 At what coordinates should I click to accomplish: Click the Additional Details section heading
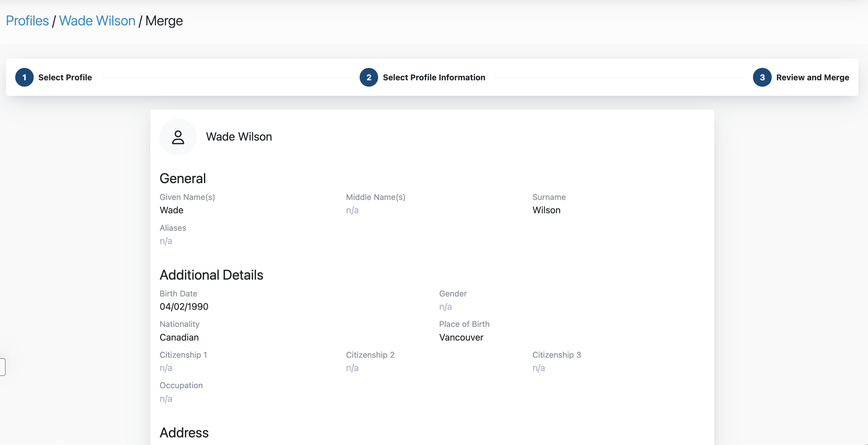(211, 275)
